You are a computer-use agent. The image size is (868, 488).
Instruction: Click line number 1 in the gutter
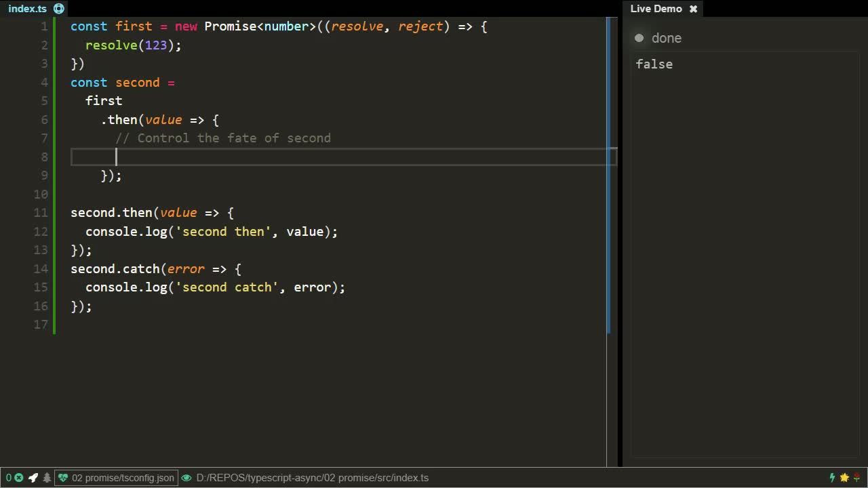[x=44, y=26]
